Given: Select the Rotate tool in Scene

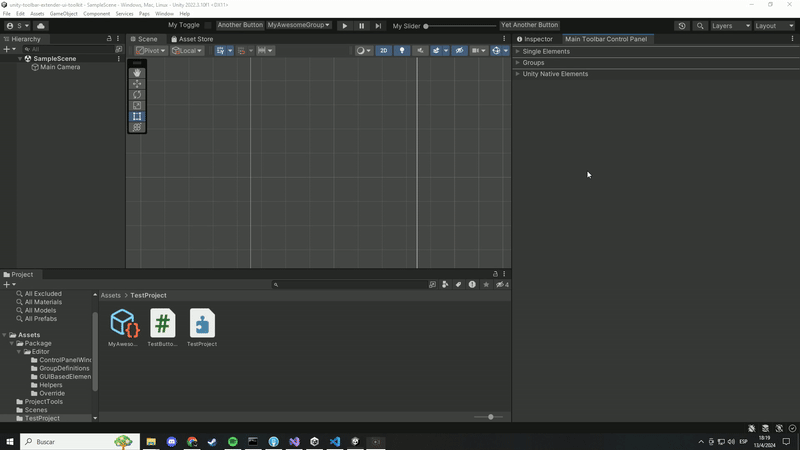Looking at the screenshot, I should [x=137, y=94].
